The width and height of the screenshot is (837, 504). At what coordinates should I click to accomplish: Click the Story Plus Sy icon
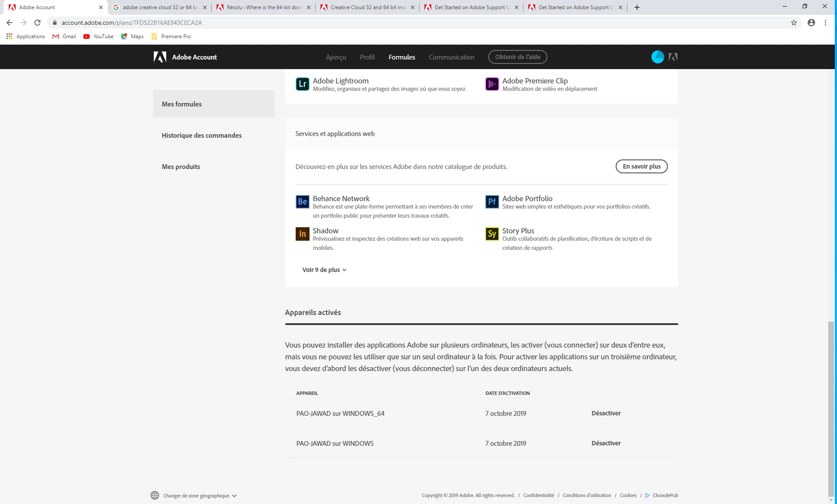(492, 234)
